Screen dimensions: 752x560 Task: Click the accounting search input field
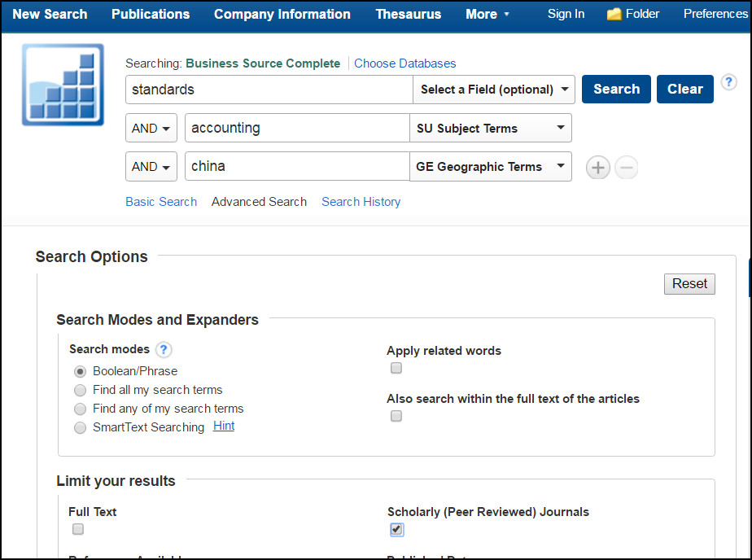(297, 128)
